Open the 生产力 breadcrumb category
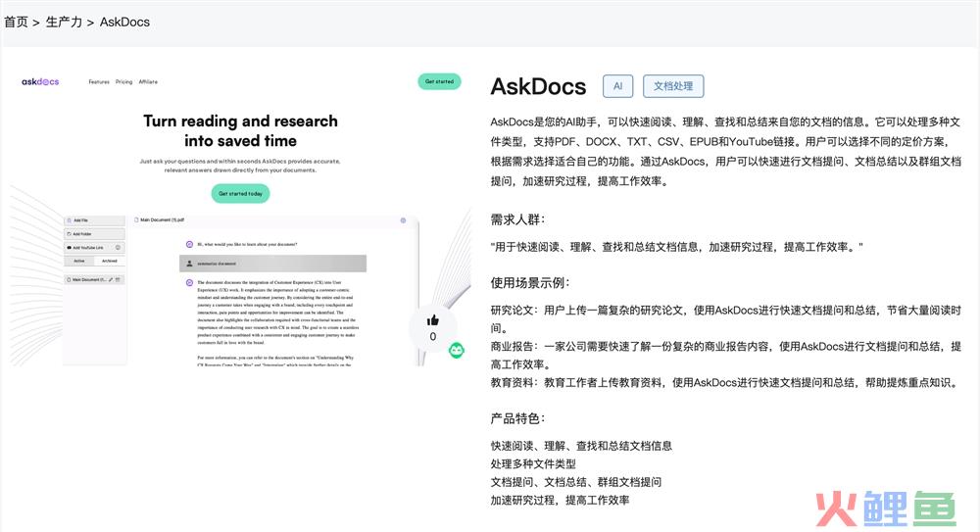Viewport: 980px width, 532px height. [x=64, y=22]
